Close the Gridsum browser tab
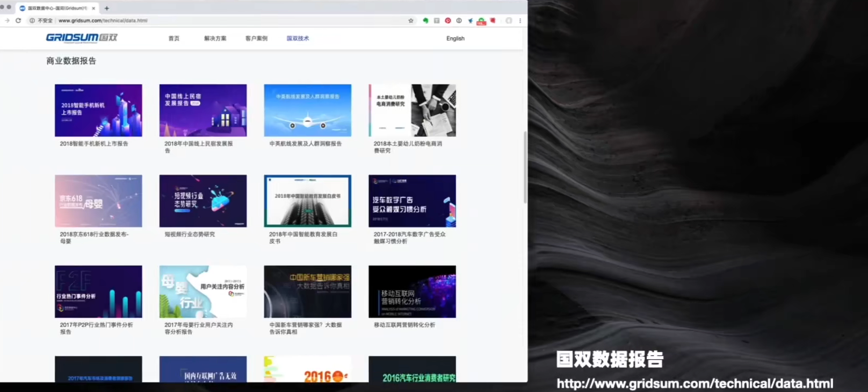Viewport: 868px width, 392px height. coord(93,8)
